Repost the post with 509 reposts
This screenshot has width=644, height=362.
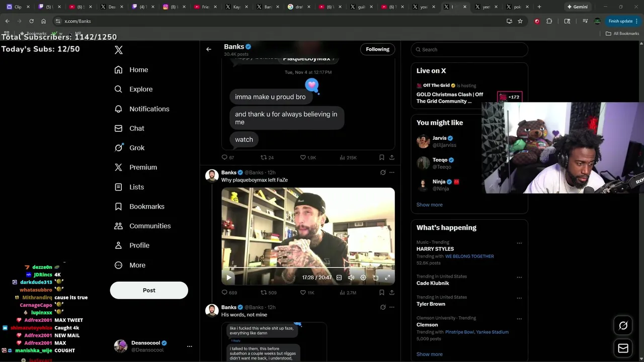point(268,293)
